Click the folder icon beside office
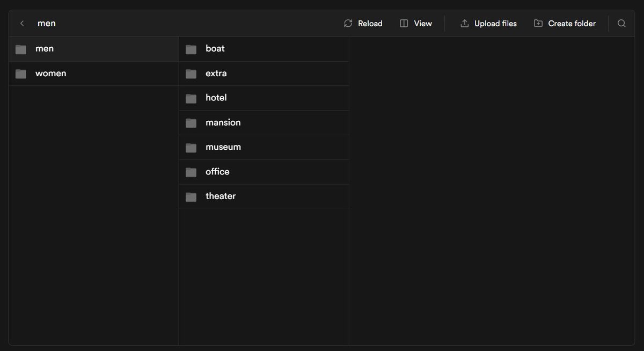 (x=191, y=172)
